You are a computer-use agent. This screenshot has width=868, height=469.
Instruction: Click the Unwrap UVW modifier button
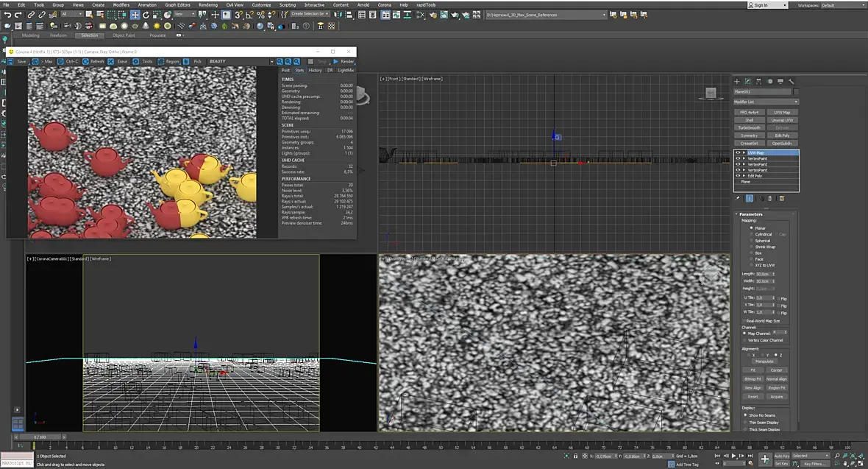(x=782, y=120)
